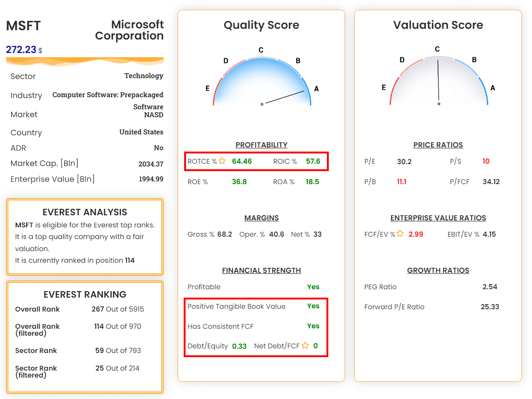Click the filtered Overall Rank 114 Out of 970
This screenshot has height=399, width=532.
pyautogui.click(x=118, y=326)
